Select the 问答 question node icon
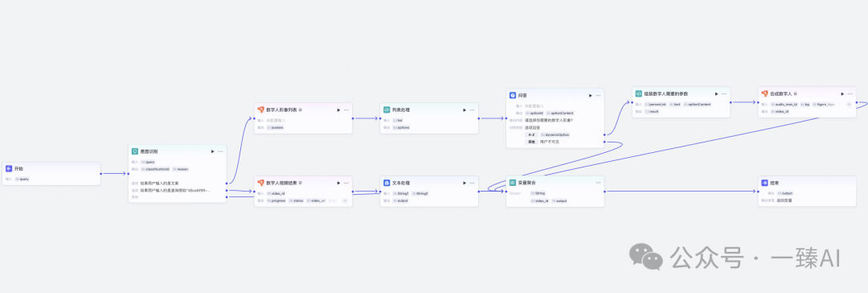The image size is (868, 293). coord(513,96)
